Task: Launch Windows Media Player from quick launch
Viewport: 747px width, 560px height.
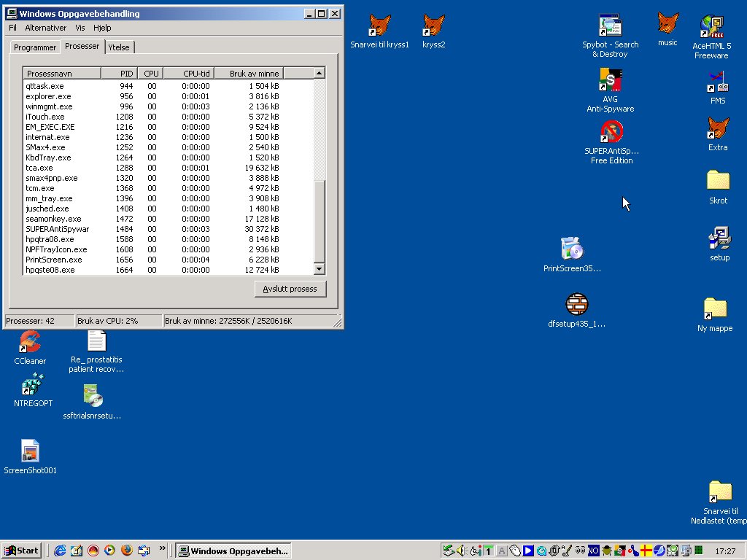Action: click(109, 551)
